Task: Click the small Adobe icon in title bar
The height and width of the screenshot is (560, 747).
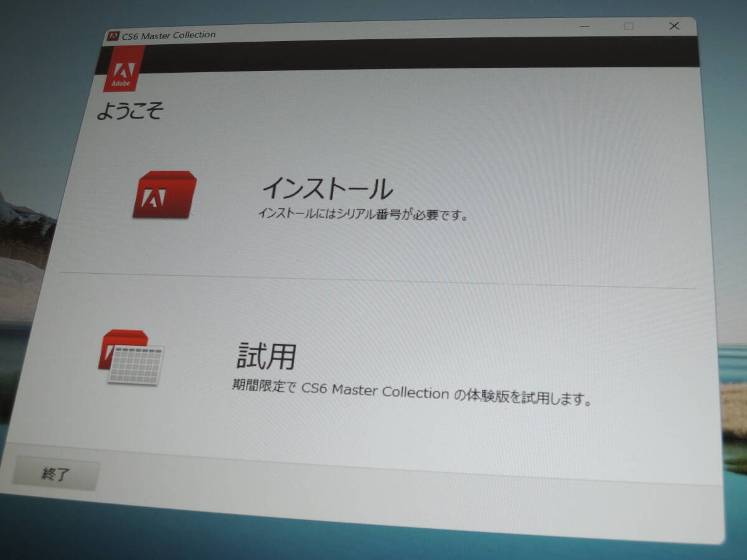Action: (x=113, y=35)
